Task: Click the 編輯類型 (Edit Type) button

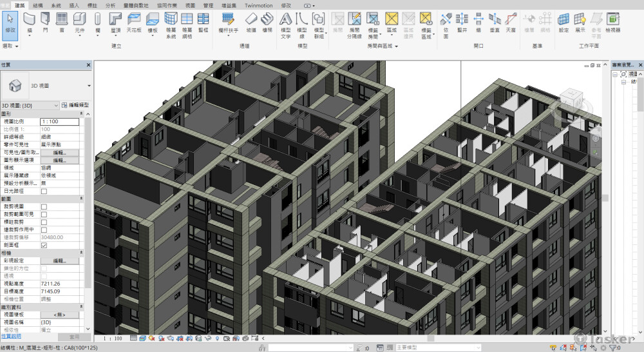Action: click(x=75, y=105)
